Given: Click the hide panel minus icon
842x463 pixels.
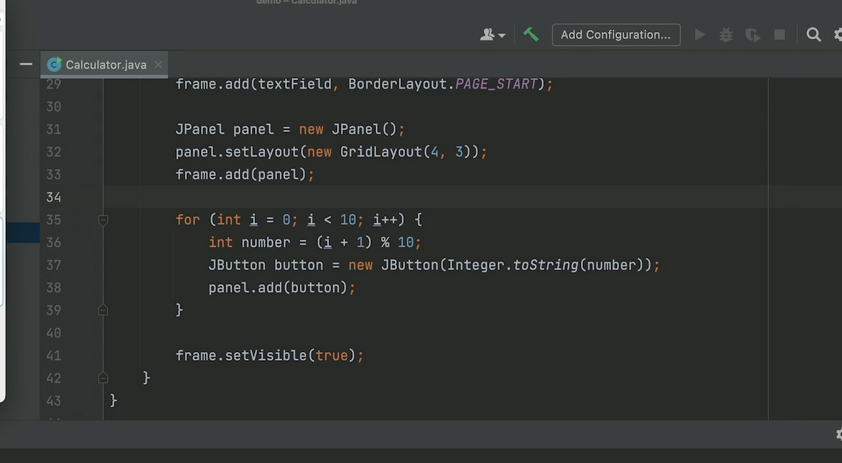Looking at the screenshot, I should [25, 64].
